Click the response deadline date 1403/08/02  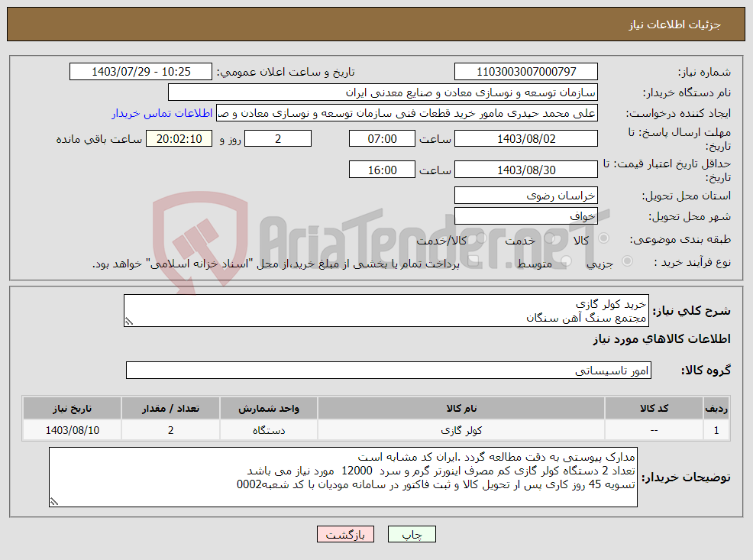(526, 139)
